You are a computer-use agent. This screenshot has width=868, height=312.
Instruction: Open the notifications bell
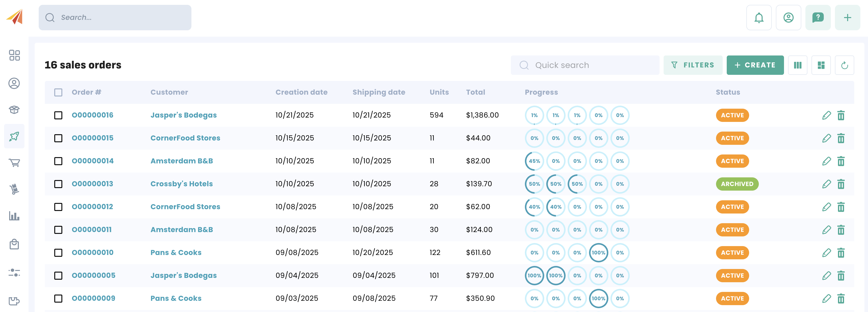(x=759, y=18)
